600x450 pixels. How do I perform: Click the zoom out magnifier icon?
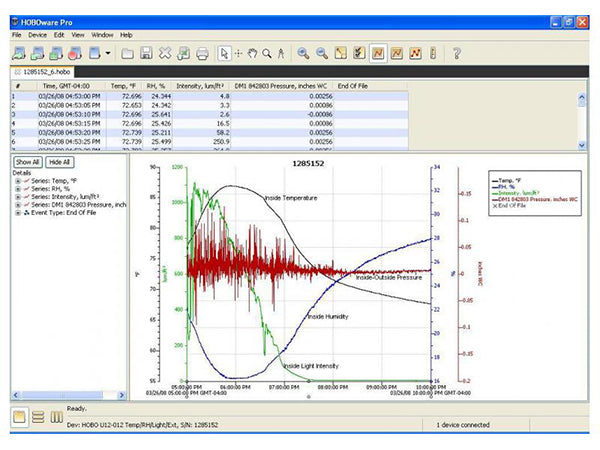pyautogui.click(x=321, y=53)
